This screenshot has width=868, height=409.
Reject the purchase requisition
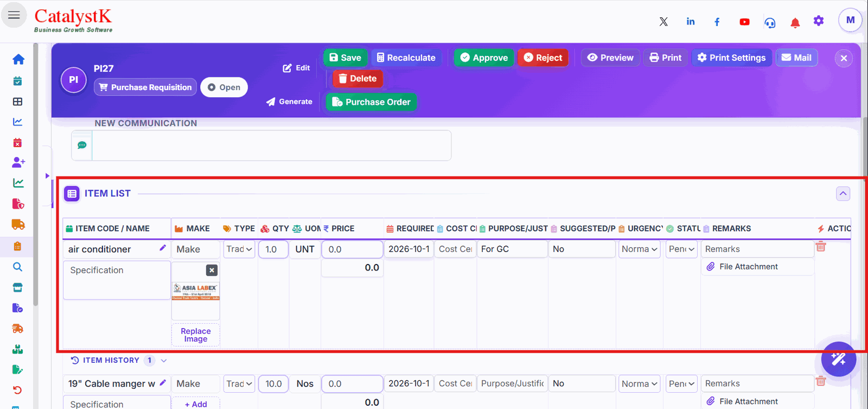coord(542,58)
